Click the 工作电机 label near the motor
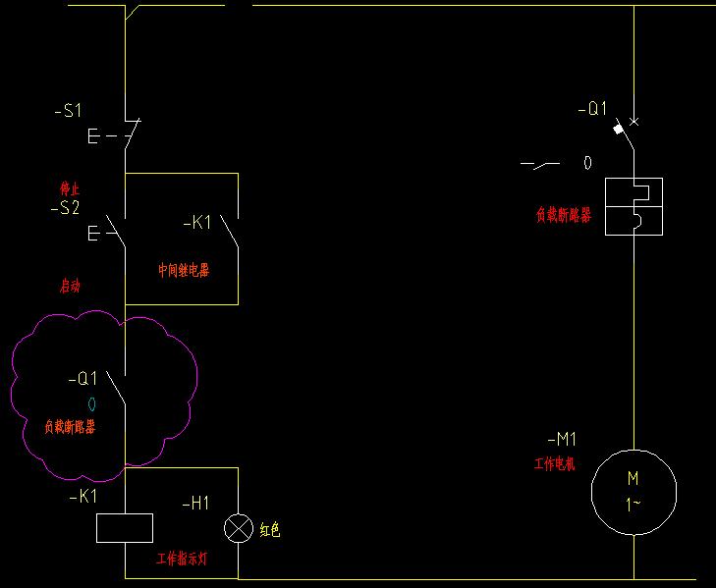This screenshot has height=588, width=716. click(555, 462)
